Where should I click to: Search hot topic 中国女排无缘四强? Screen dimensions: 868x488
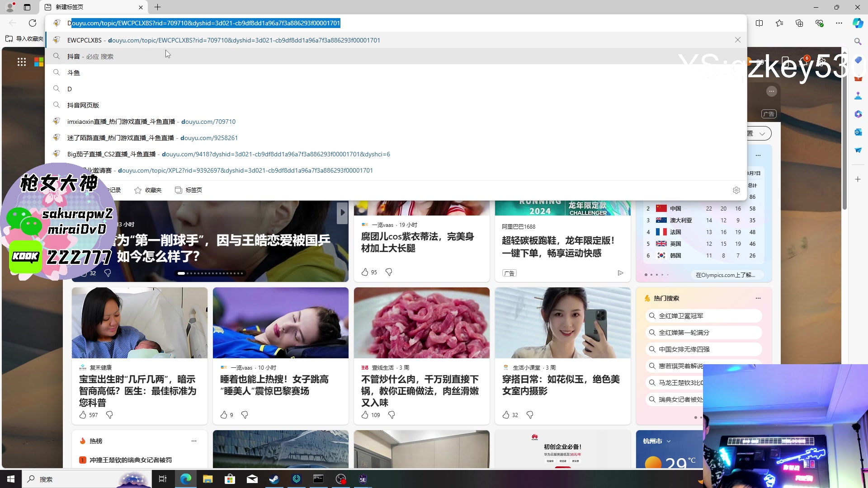click(703, 349)
